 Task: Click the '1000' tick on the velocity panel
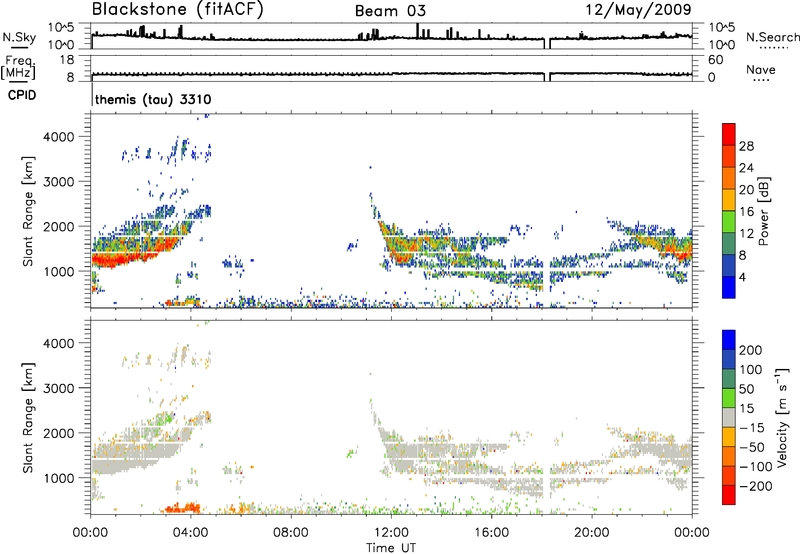click(59, 478)
